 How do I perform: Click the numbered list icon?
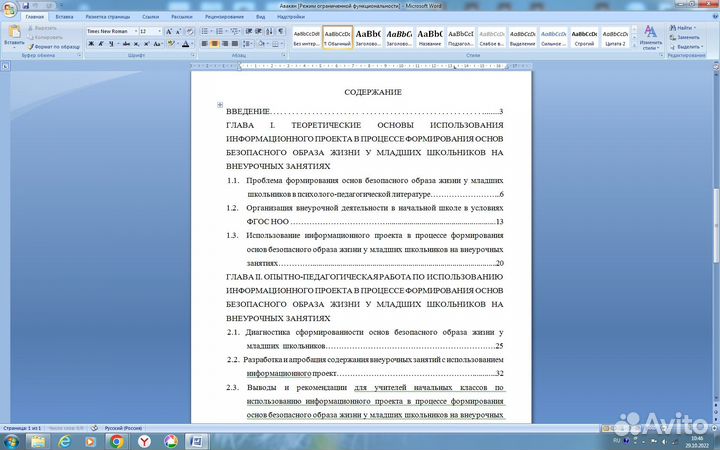click(x=221, y=31)
